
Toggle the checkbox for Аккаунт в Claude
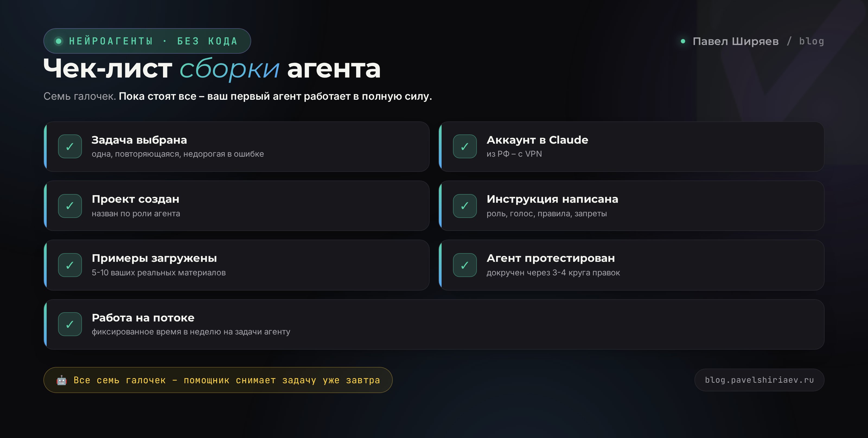[x=465, y=146]
